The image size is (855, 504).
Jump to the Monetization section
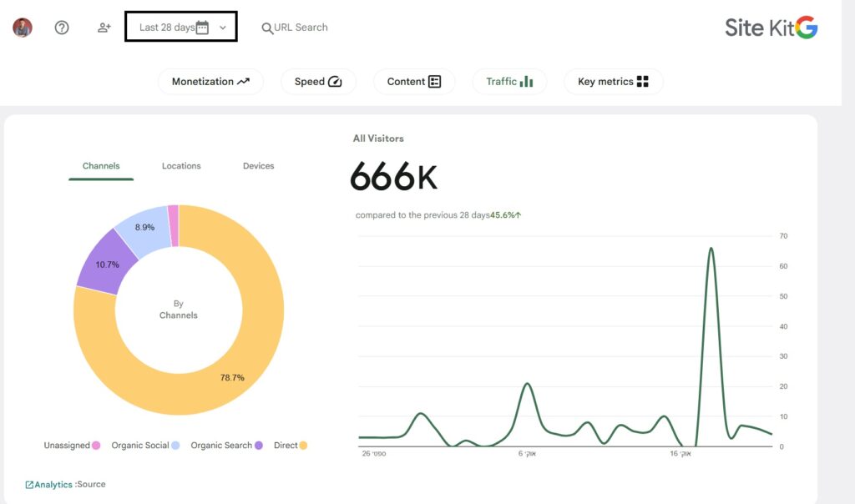click(x=210, y=82)
